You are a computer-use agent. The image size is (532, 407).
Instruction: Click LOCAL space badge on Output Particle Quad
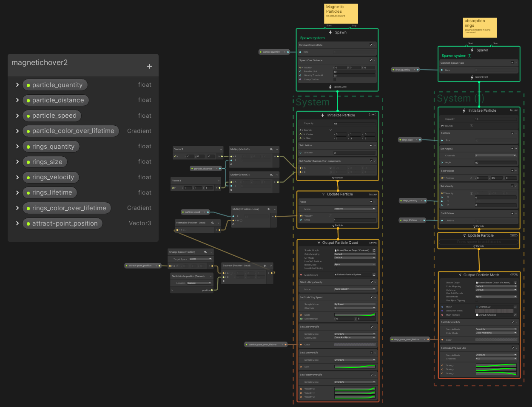tap(373, 243)
